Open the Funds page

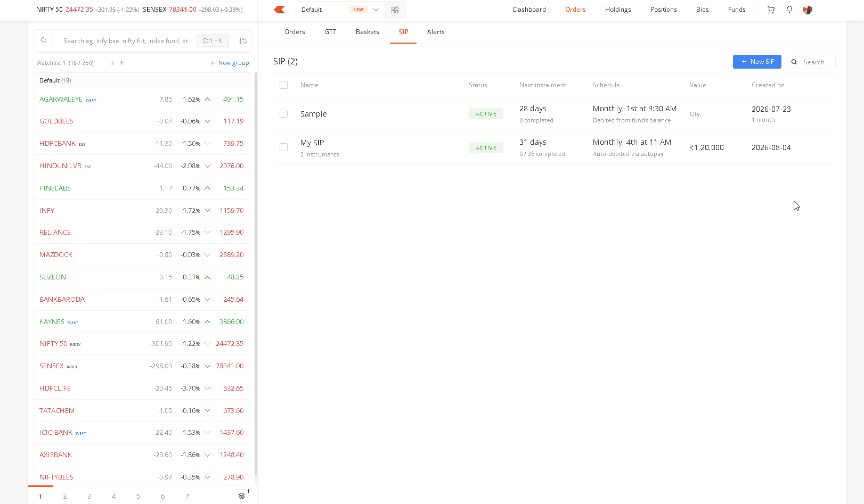point(737,10)
